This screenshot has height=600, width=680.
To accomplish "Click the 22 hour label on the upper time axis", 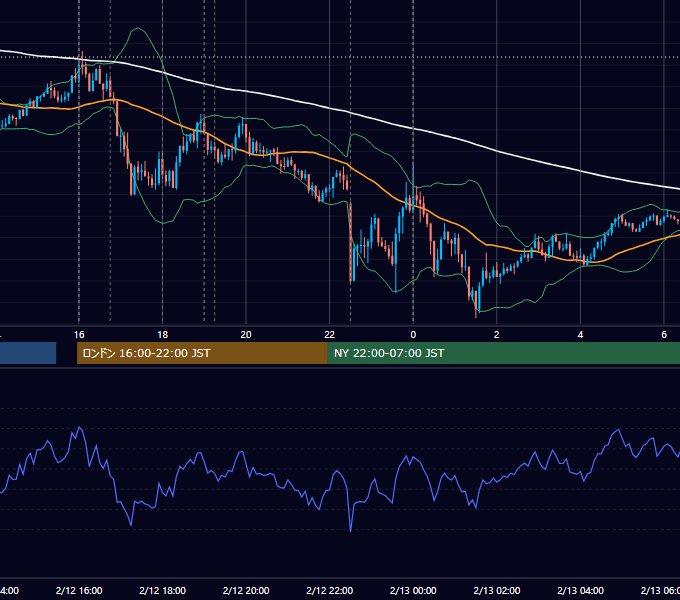I will click(x=330, y=335).
